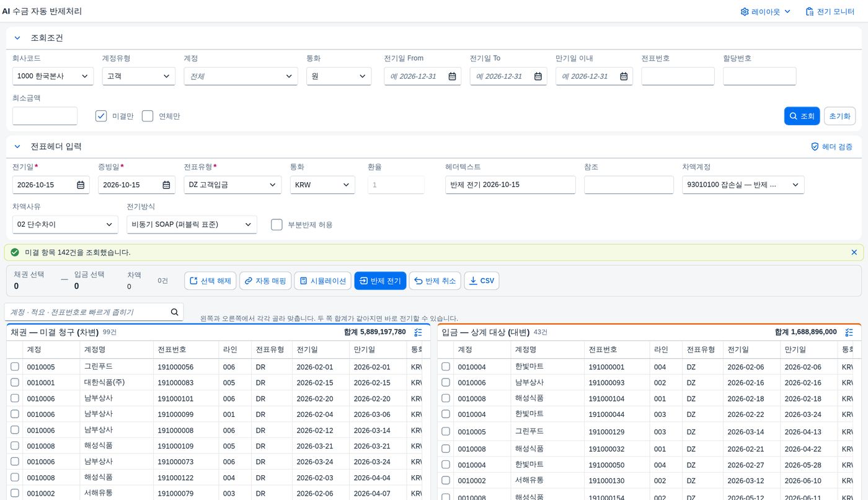Screen dimensions: 868x500
Task: Collapse the 조회조건 section chevron
Action: pyautogui.click(x=17, y=38)
